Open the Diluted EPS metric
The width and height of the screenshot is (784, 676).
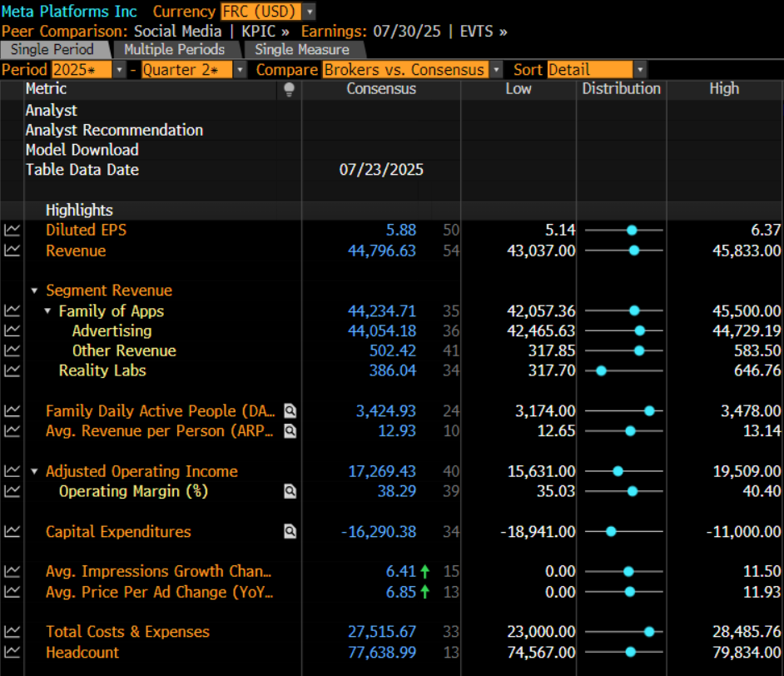(86, 230)
